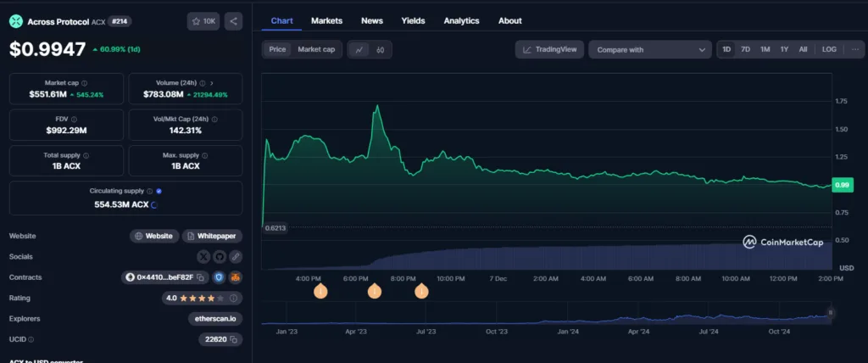Click the info icon next to Max. supply
The width and height of the screenshot is (868, 363).
point(205,156)
